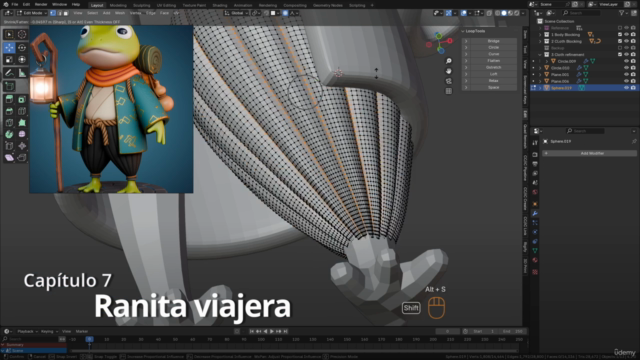This screenshot has width=640, height=360.
Task: Select the 3D Cursor tool
Action: click(x=22, y=34)
